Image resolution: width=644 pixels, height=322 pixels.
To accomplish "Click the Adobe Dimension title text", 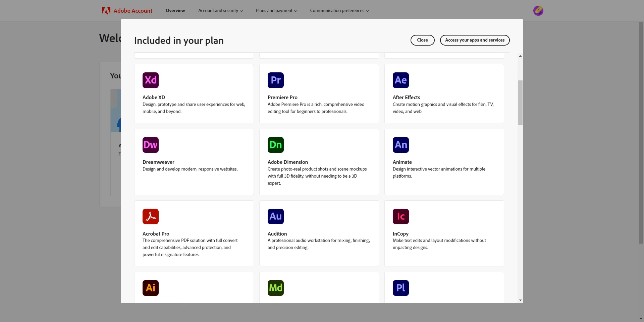I will 288,162.
